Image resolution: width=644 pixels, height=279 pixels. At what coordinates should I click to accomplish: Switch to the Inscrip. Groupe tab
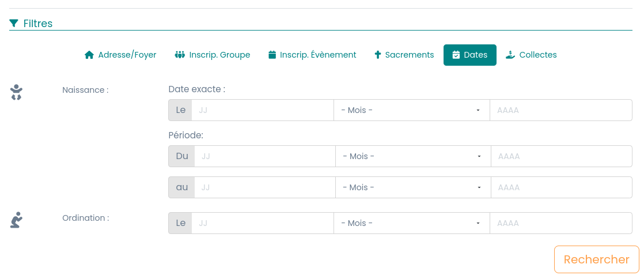pos(212,55)
